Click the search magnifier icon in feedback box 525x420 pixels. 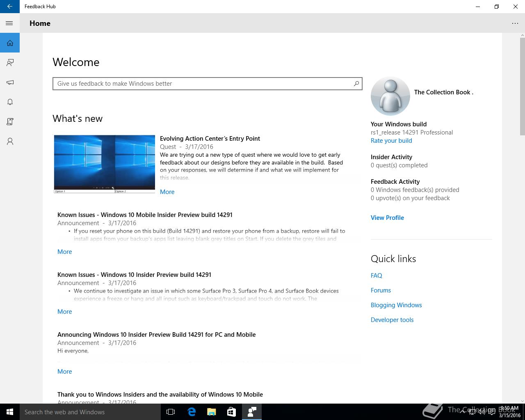click(356, 84)
